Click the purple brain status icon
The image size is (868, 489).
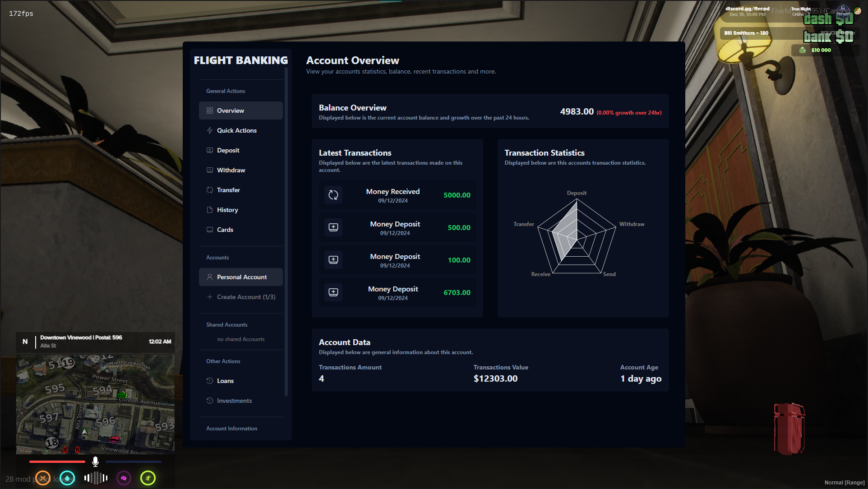124,478
